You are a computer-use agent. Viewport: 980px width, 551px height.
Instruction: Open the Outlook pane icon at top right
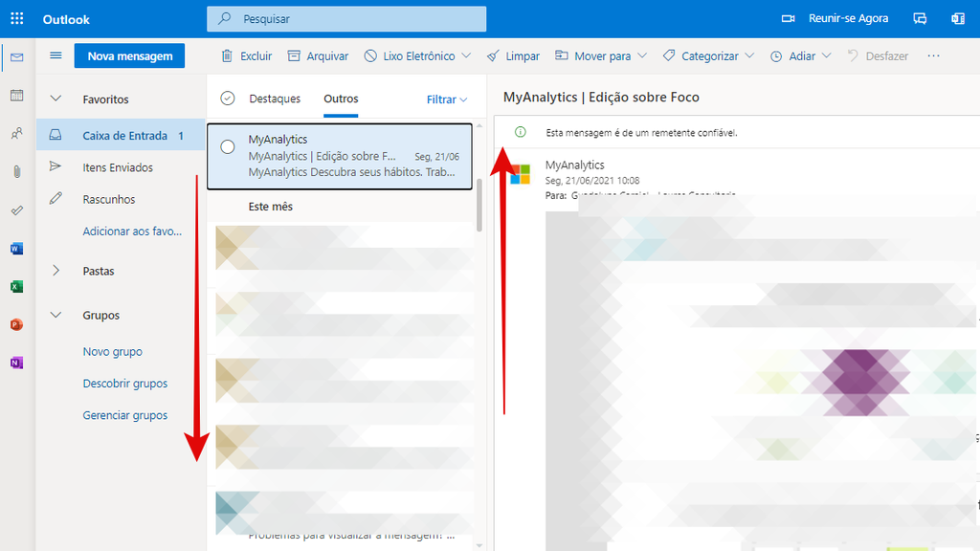958,19
